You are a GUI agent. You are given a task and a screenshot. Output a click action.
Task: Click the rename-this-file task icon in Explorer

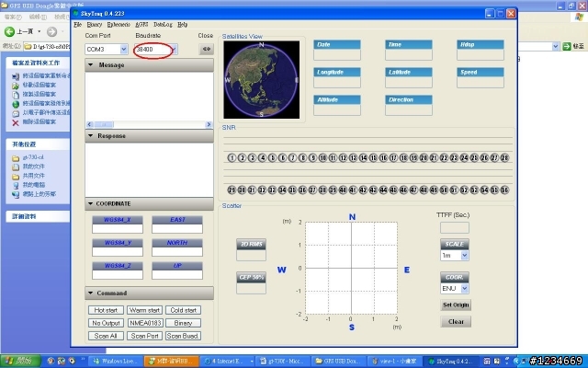[x=16, y=76]
